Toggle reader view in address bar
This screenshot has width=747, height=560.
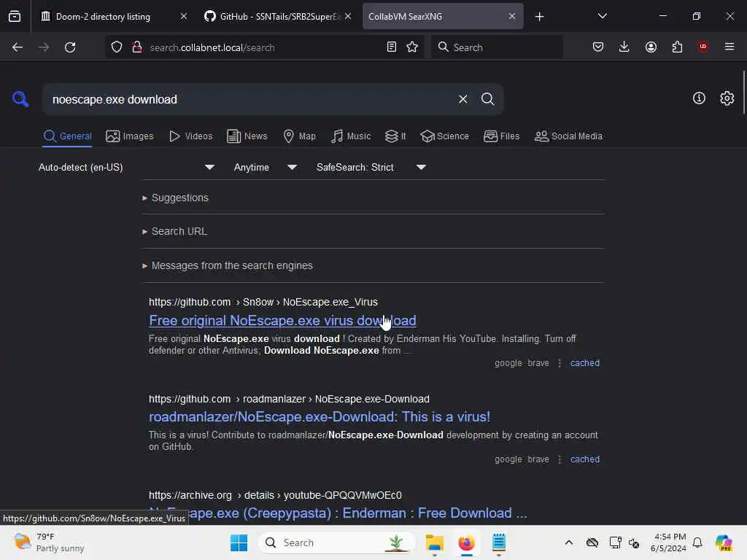click(x=392, y=47)
